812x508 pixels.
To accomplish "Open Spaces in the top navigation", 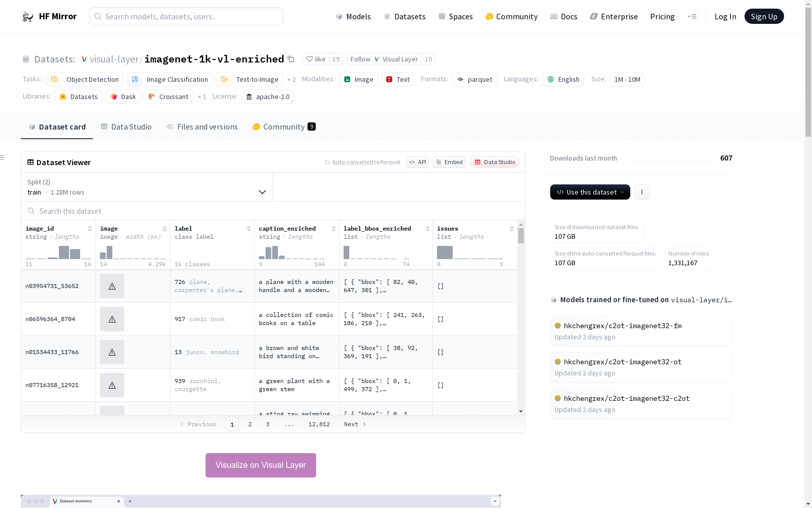I will point(455,17).
